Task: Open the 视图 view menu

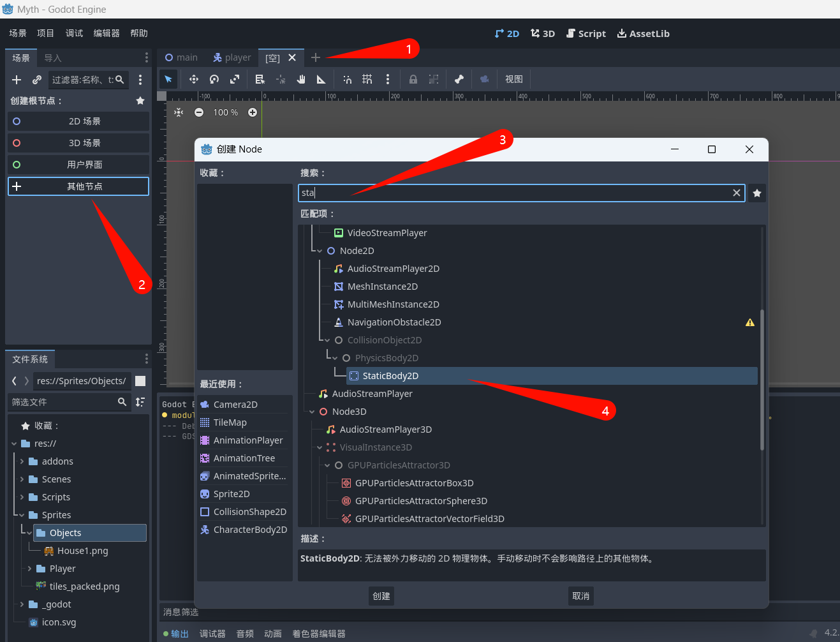Action: [514, 79]
